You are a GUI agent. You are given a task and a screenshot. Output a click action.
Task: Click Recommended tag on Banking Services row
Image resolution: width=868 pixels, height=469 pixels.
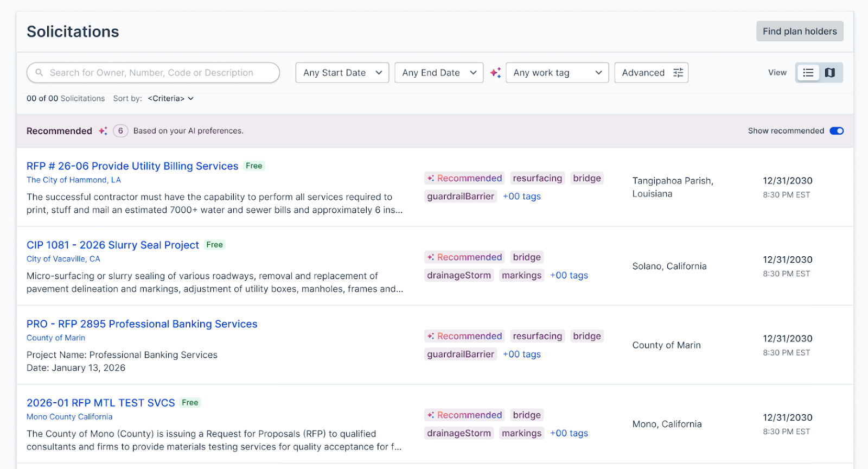point(464,336)
